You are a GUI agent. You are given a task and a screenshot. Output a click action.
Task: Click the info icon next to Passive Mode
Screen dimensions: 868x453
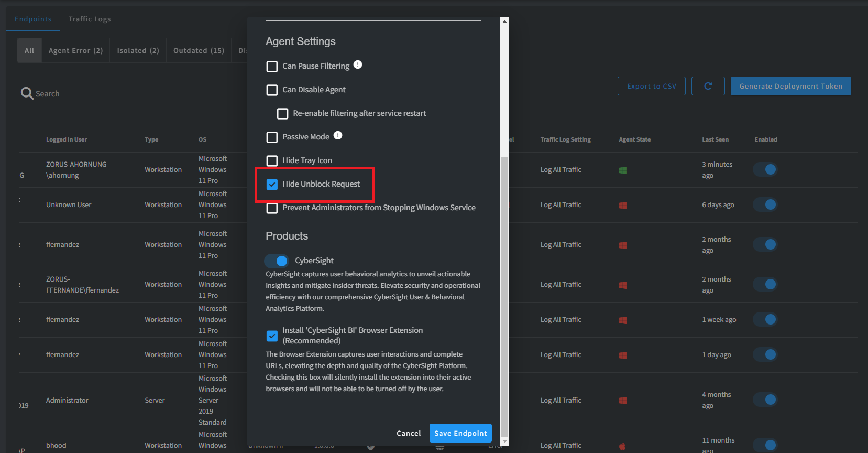click(338, 135)
